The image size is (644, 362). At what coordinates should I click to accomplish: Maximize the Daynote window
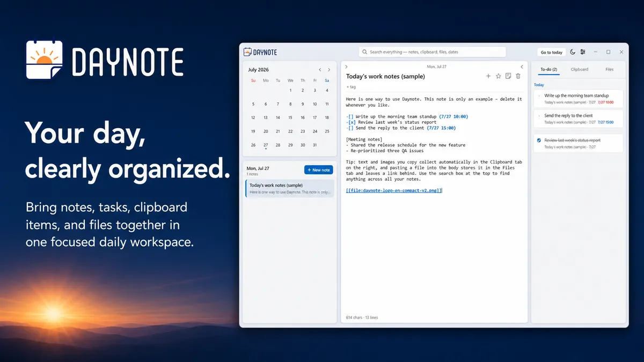coord(608,52)
